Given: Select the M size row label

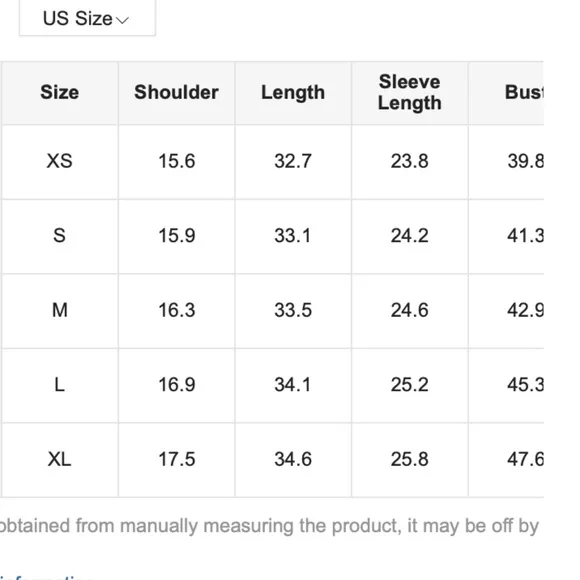Looking at the screenshot, I should [60, 310].
